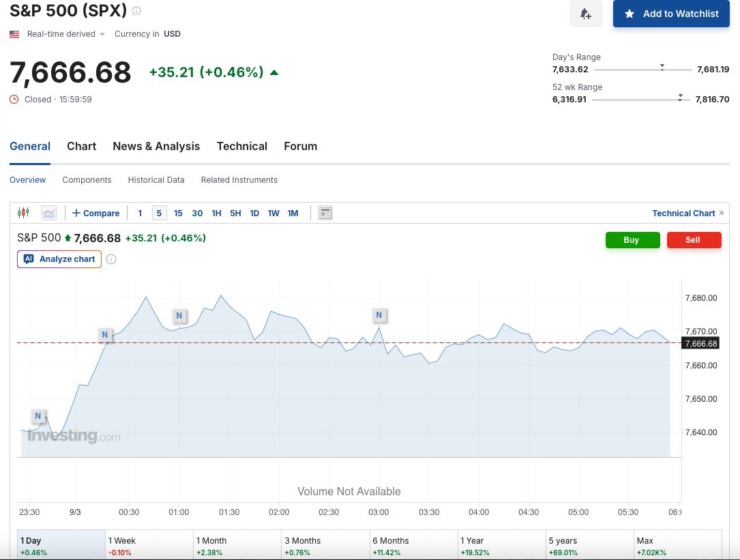Click the 52 wk Range slider marker
740x560 pixels.
(x=680, y=98)
